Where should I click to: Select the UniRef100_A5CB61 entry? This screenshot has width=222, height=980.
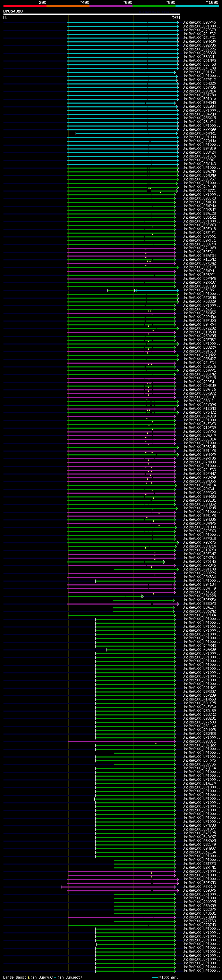coord(199,290)
